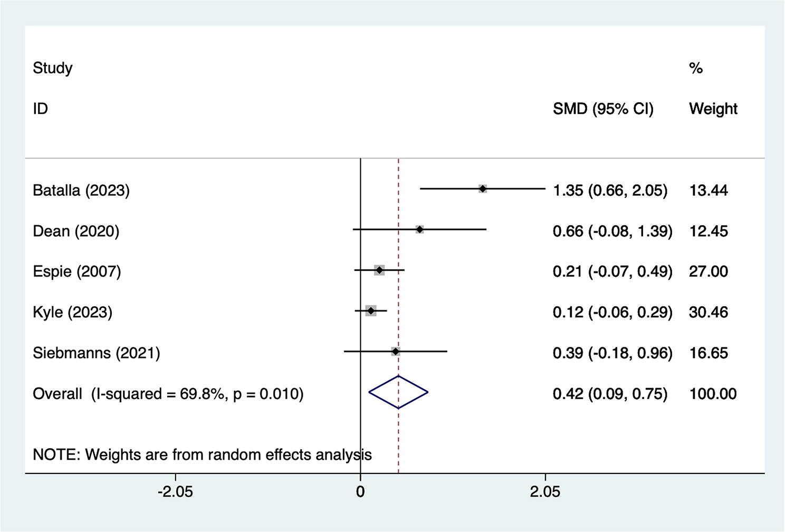
Task: Click the Dean (2020) study label
Action: pos(76,231)
